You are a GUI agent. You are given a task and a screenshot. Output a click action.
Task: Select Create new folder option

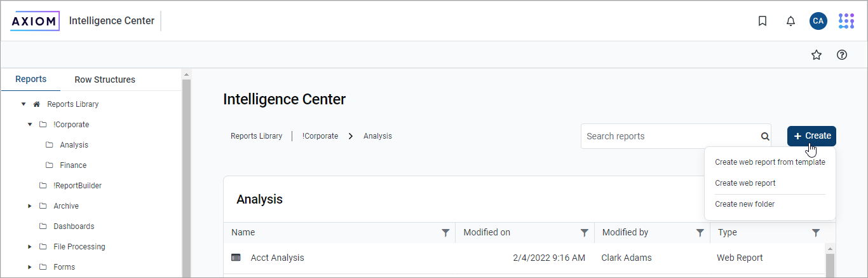pos(744,204)
